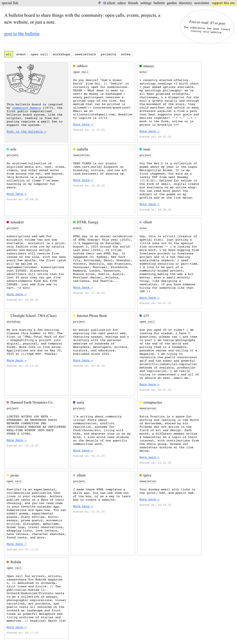Click tjalve's orange square profile icon

point(141,475)
